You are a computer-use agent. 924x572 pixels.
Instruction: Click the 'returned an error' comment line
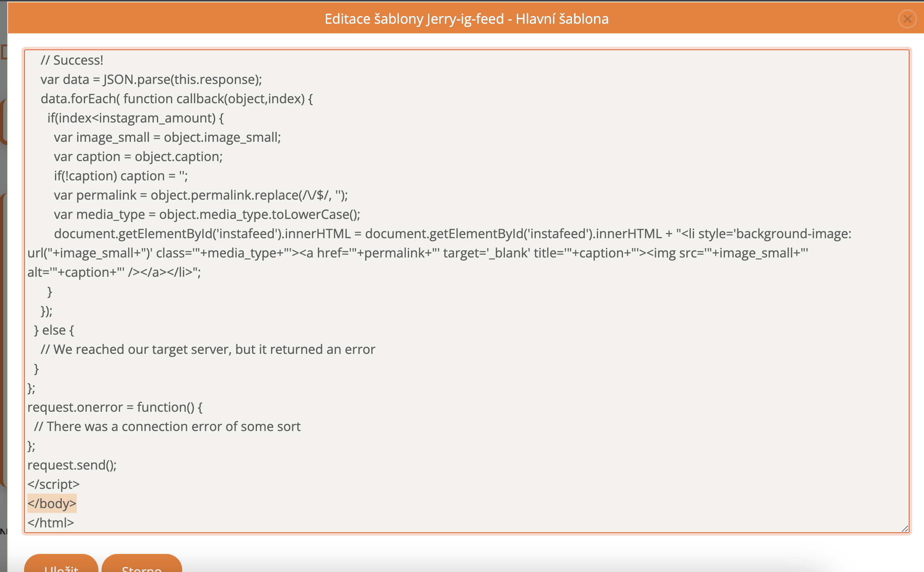[208, 349]
